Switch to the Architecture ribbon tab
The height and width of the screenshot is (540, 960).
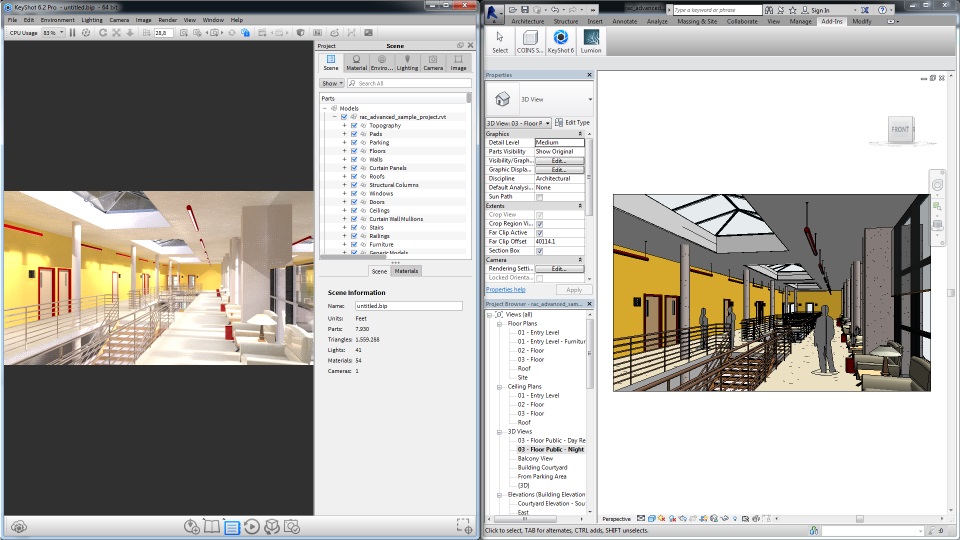click(528, 21)
